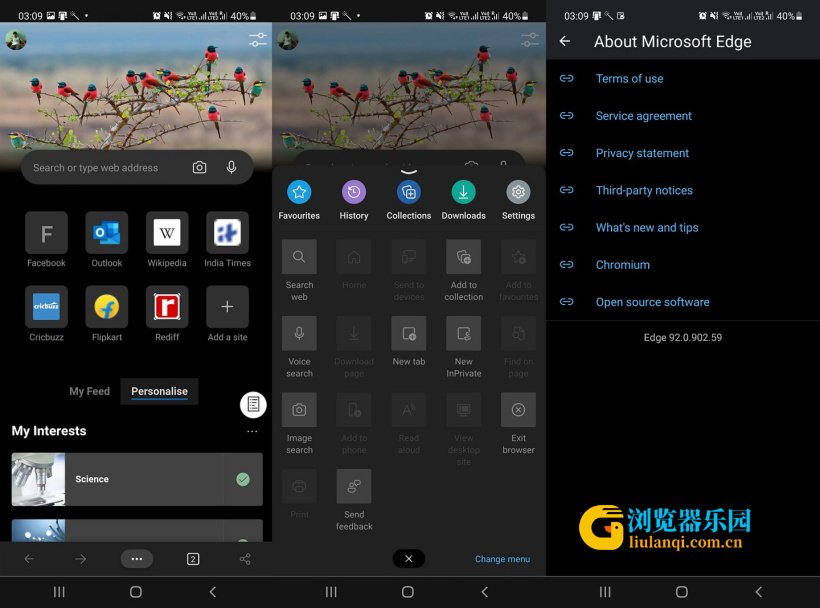Tap the menu collapse handle at top
The image size is (820, 608).
point(409,171)
